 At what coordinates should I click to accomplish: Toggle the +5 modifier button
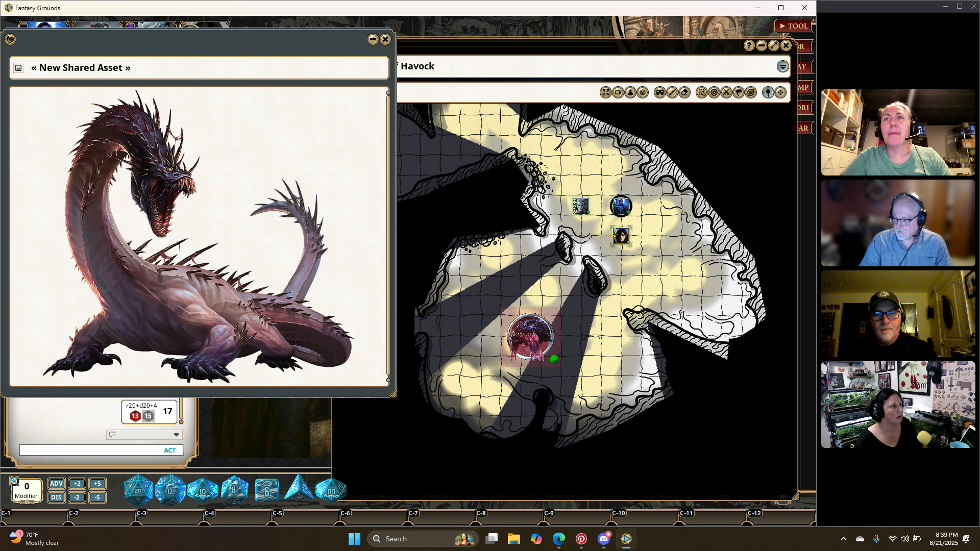point(97,484)
